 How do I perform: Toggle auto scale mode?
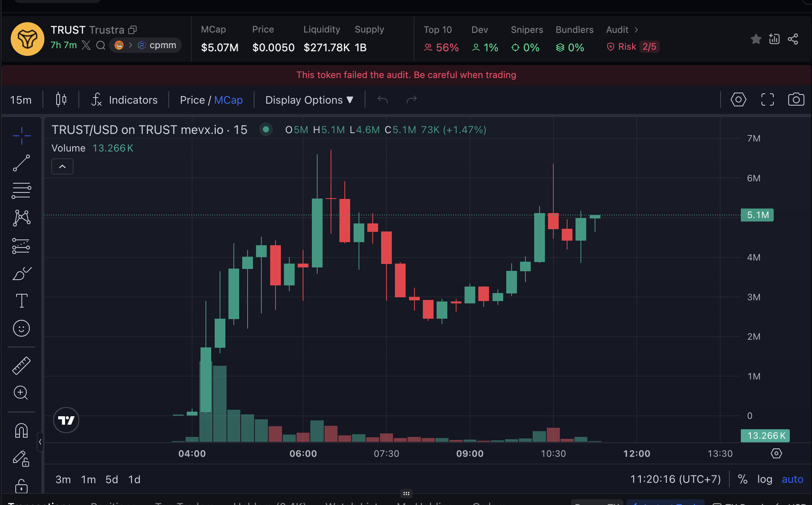[792, 479]
